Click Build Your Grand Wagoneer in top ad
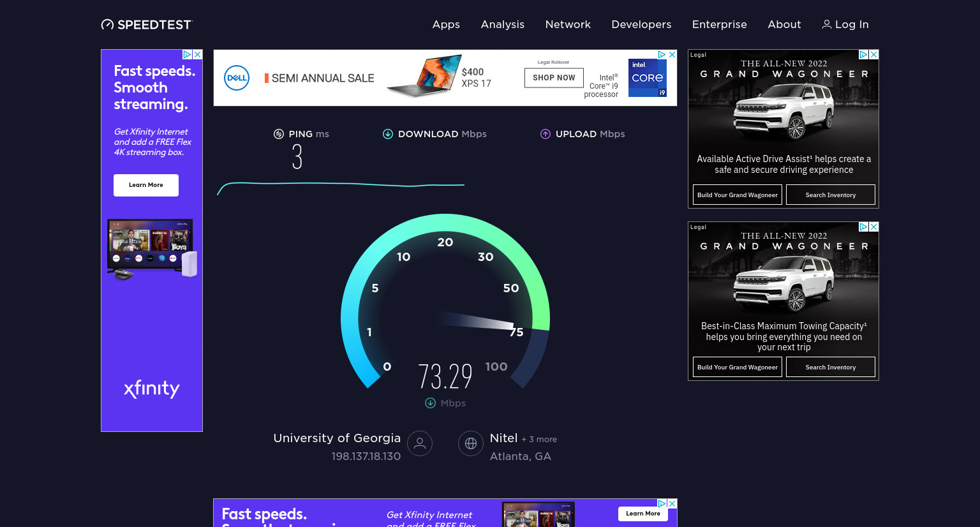 tap(738, 195)
